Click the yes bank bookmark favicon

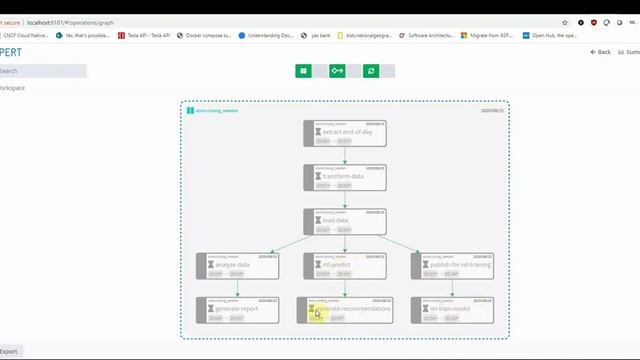coord(304,36)
